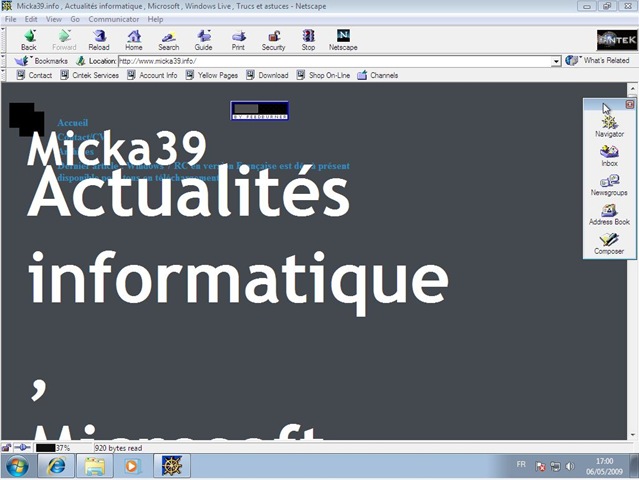Open the Help menu
Viewport: 639px width, 480px height.
click(155, 19)
